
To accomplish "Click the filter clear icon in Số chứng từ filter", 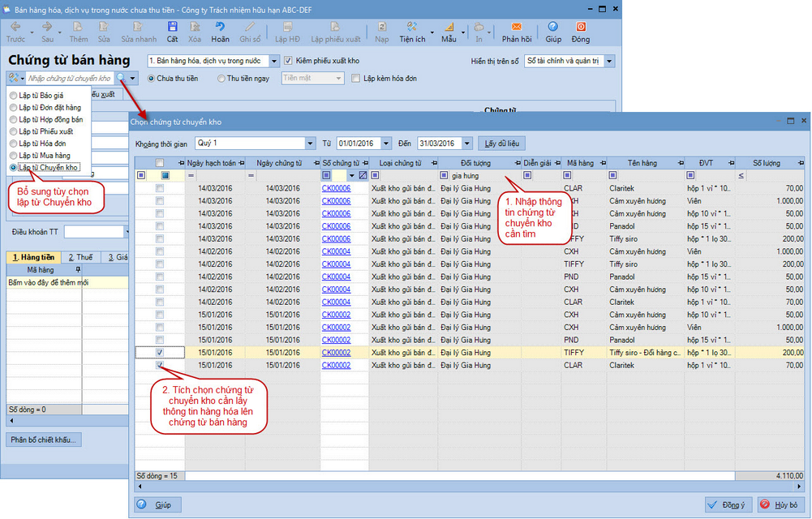I will pyautogui.click(x=363, y=176).
